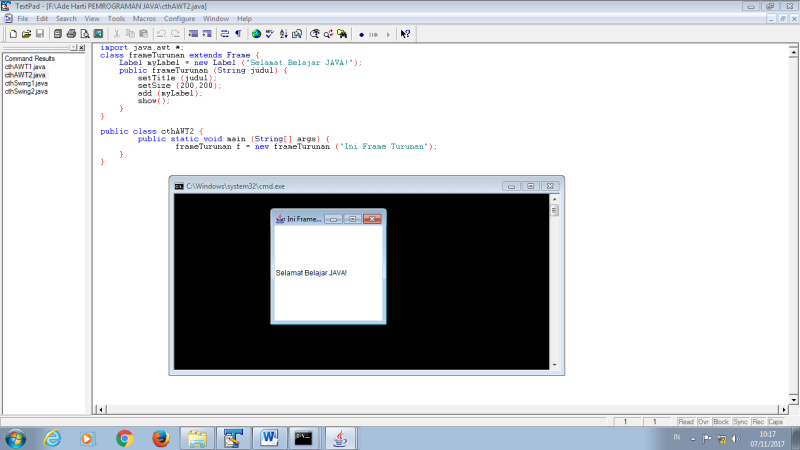800x450 pixels.
Task: Select cthSwing1.java in document list
Action: tap(26, 83)
